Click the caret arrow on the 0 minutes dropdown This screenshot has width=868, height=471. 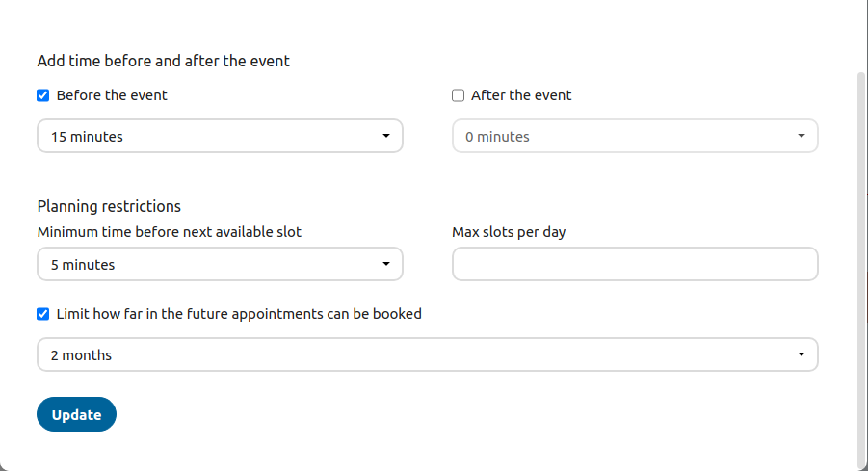coord(801,136)
